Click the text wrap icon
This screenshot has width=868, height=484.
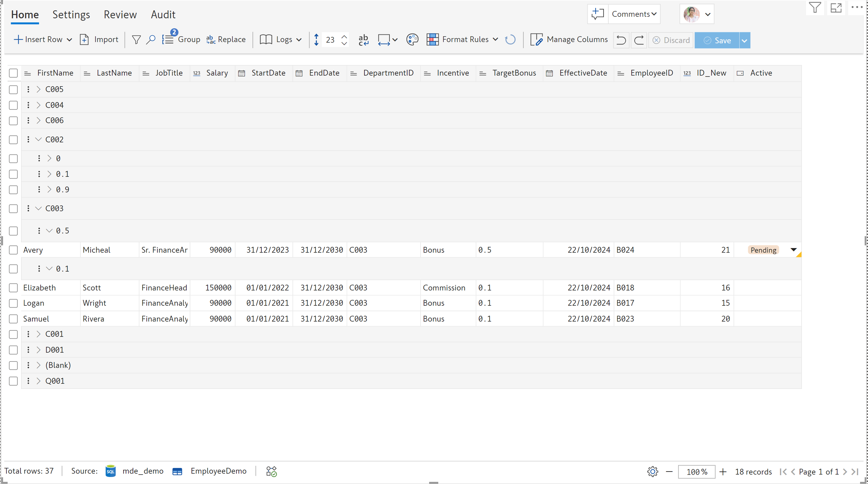pos(363,40)
